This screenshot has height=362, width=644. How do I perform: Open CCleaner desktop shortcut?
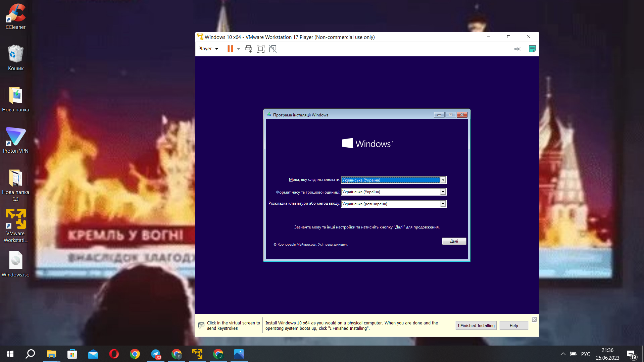click(15, 17)
